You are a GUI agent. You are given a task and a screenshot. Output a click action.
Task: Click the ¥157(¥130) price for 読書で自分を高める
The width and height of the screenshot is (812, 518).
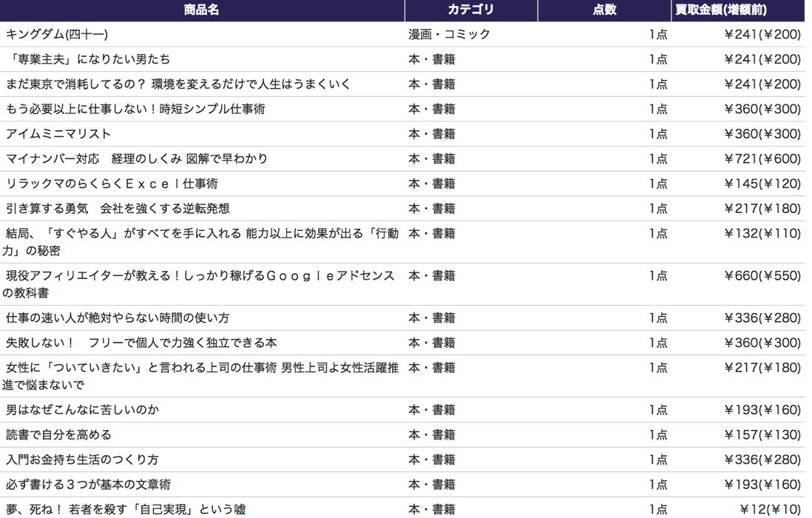coord(762,434)
